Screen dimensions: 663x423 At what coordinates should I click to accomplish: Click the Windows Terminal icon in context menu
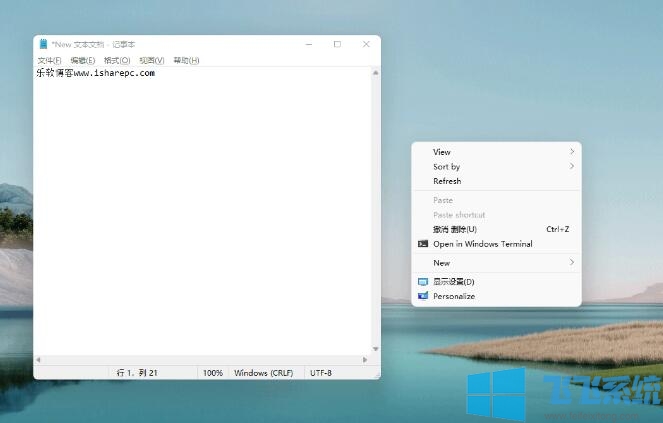(423, 244)
